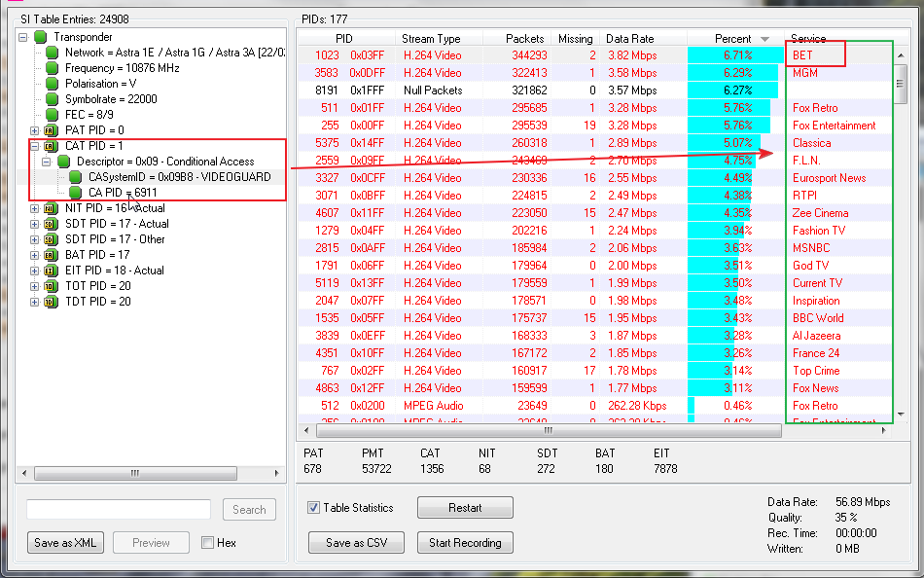Sort by the Data Rate column header
The height and width of the screenshot is (578, 924).
coord(630,39)
